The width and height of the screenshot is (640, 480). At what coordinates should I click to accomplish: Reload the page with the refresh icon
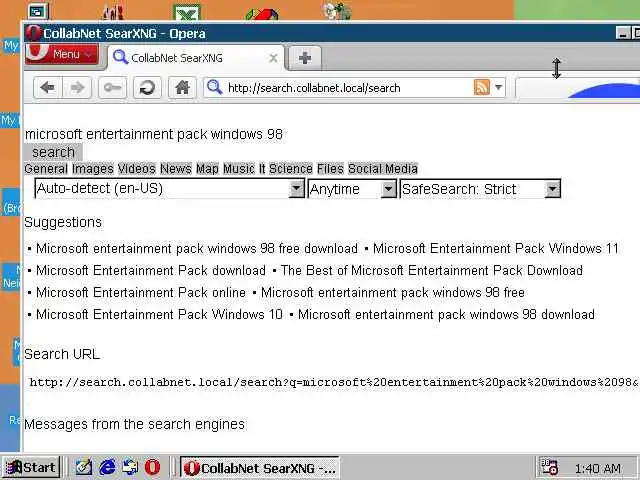click(147, 87)
